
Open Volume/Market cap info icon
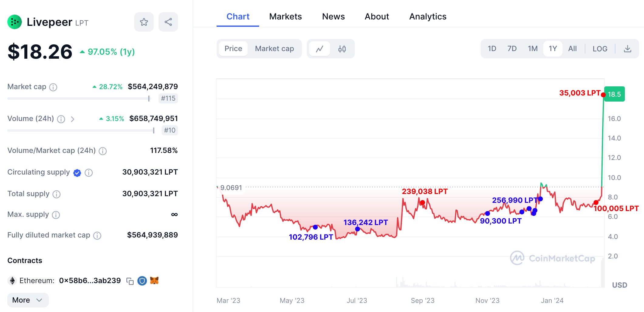coord(103,151)
